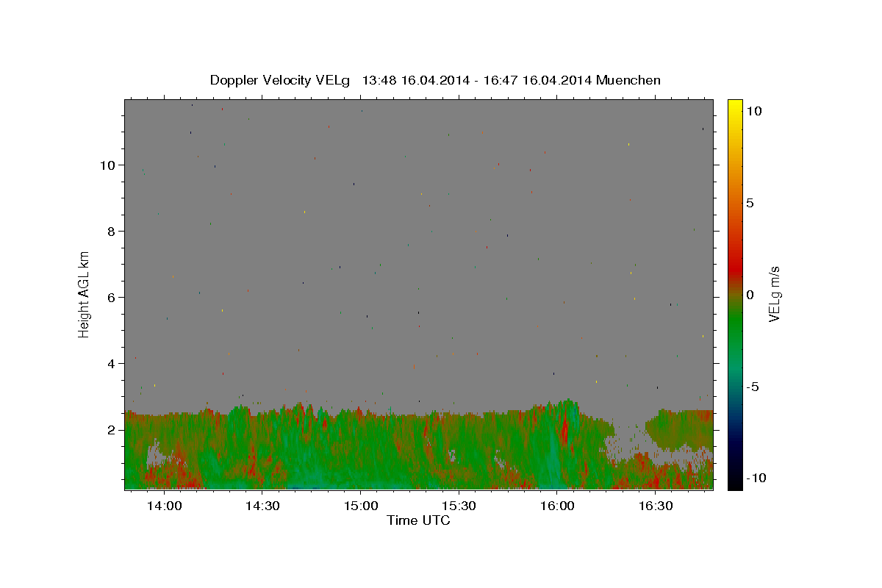Click the colorbar label 'VELg m/s'
Screen dimensions: 882x588
tap(774, 294)
